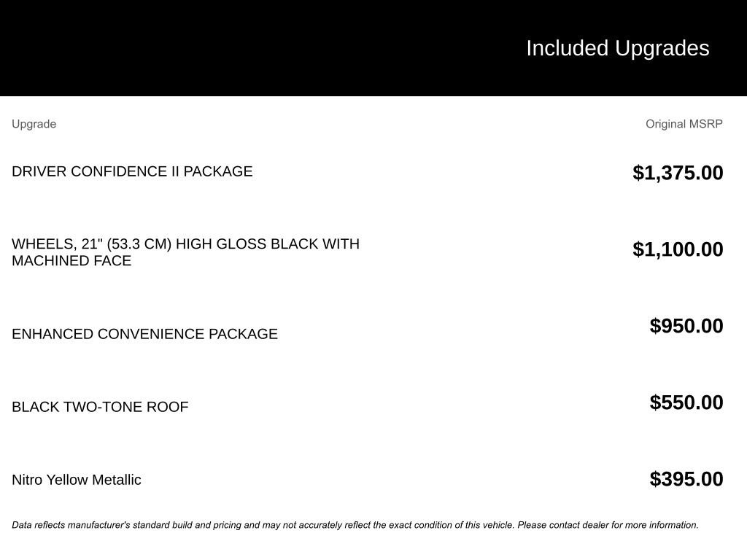Select the Black Two-Tone Roof entry
Screen dimensions: 747x560
tap(100, 407)
